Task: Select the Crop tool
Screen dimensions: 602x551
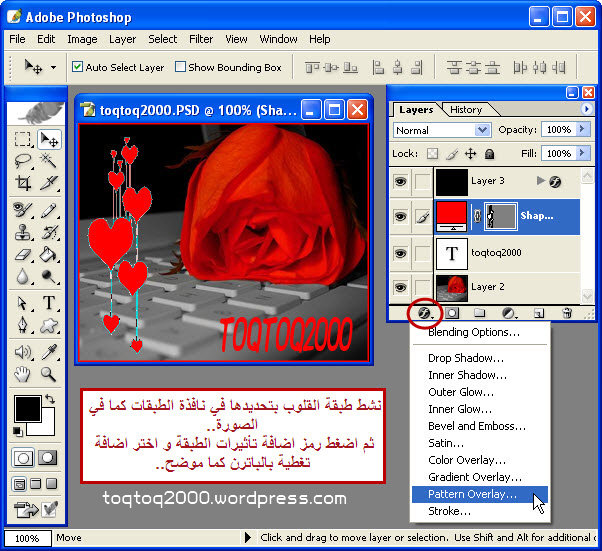Action: (24, 184)
